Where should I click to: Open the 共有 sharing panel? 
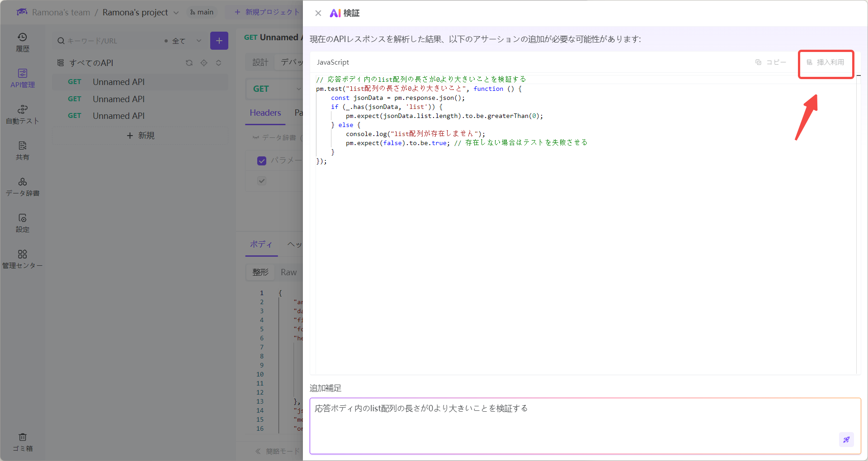22,150
